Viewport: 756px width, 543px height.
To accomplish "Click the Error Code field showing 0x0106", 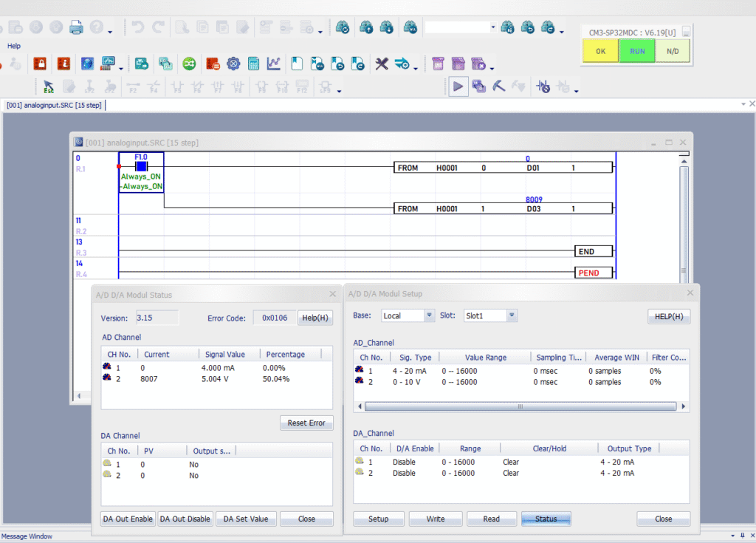I will 275,318.
